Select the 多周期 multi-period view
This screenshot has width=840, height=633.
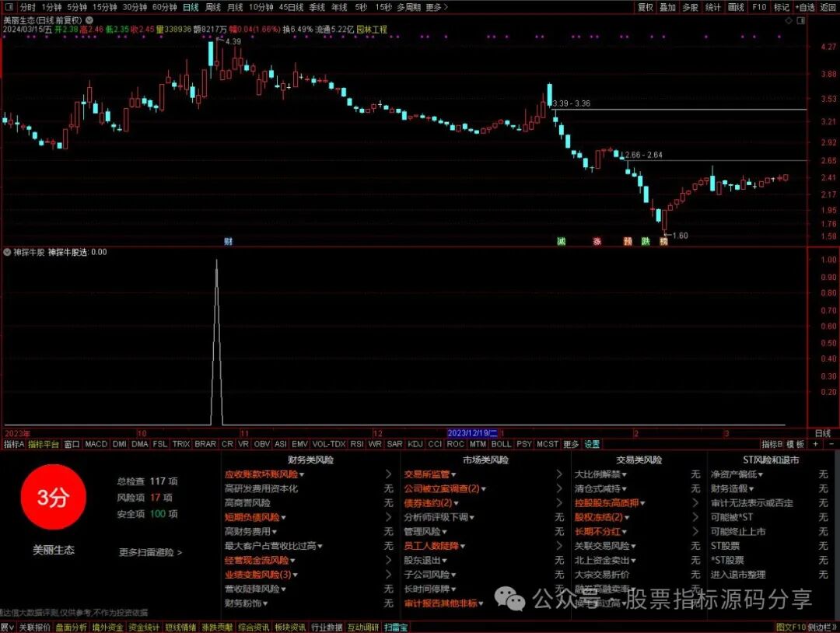pyautogui.click(x=409, y=7)
